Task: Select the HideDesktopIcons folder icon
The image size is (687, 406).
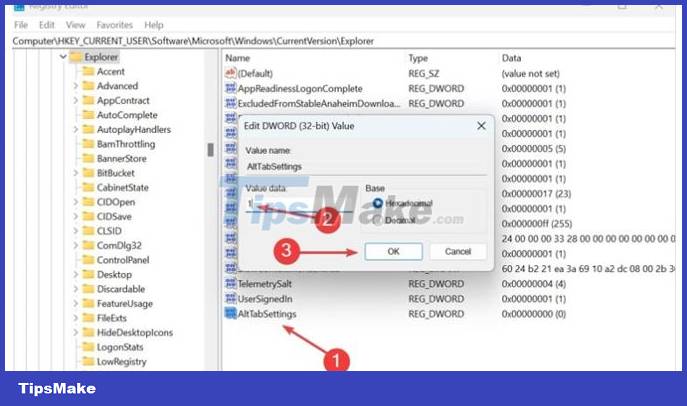Action: (89, 332)
